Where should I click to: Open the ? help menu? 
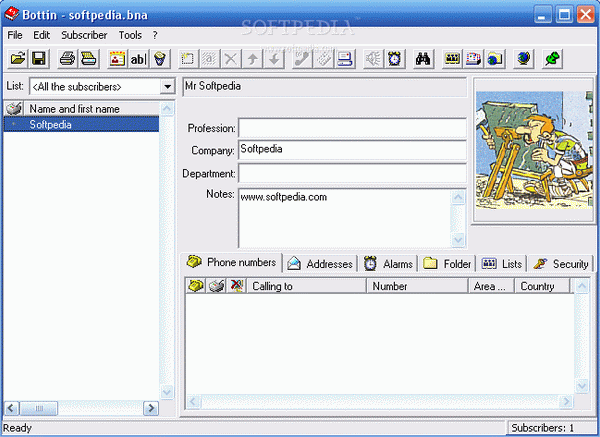click(155, 35)
